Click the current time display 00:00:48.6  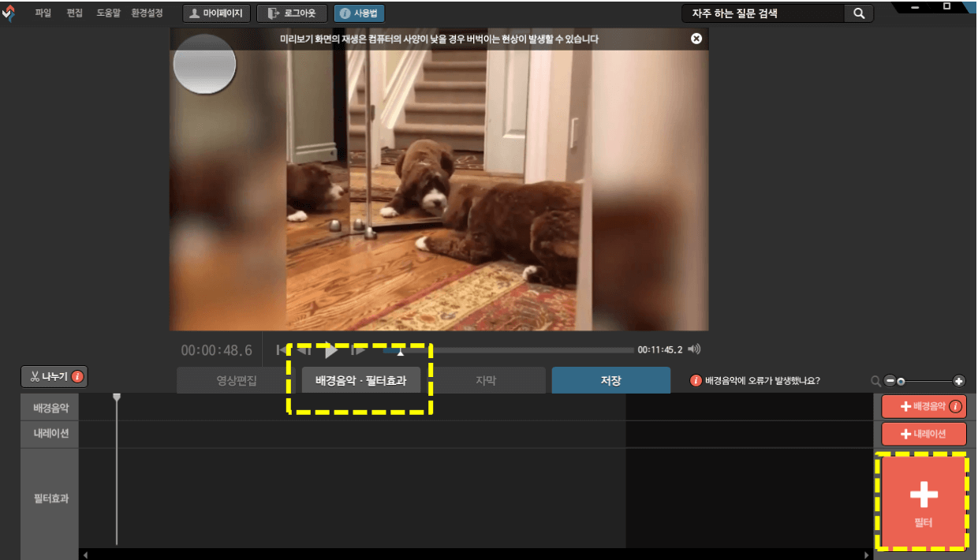217,350
